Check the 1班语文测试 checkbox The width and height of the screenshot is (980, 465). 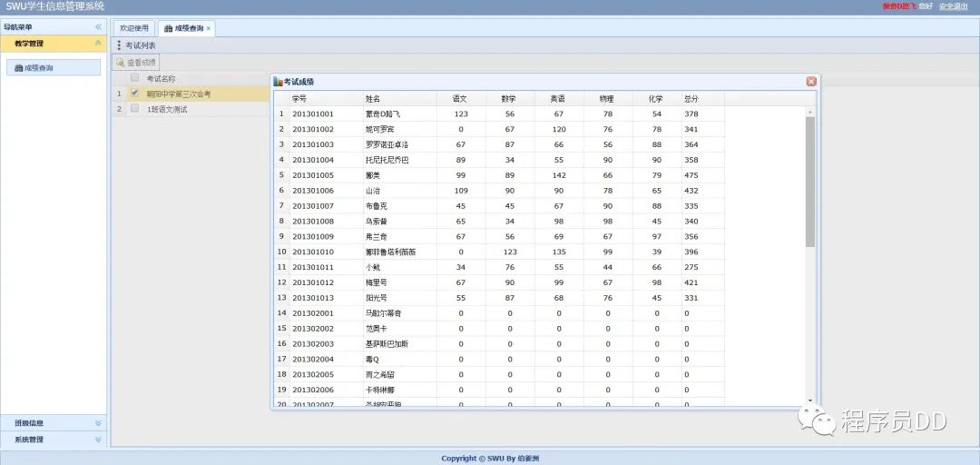(x=134, y=109)
